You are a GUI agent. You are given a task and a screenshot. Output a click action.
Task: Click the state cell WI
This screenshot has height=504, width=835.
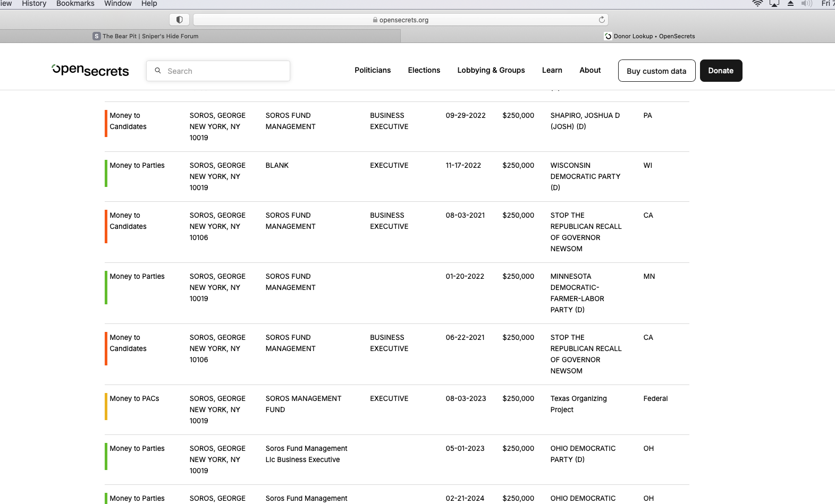(648, 165)
